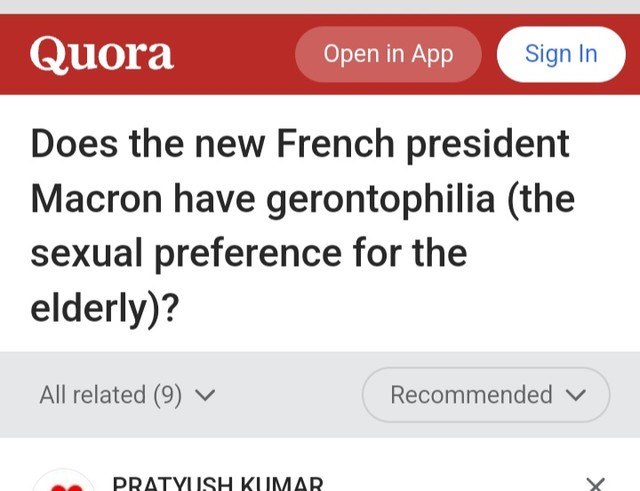The width and height of the screenshot is (640, 491).
Task: Dismiss Pratyush Kumar's answer with the X
Action: pos(595,484)
